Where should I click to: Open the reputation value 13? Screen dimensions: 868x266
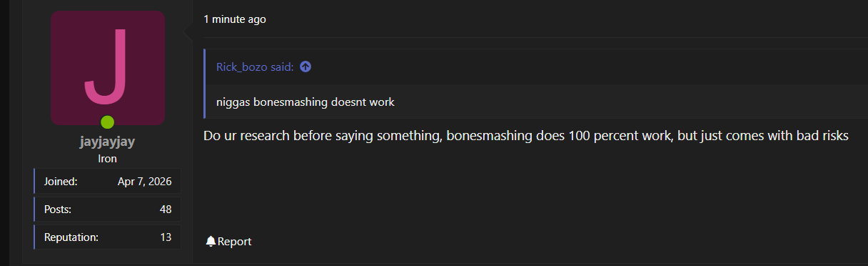point(166,237)
